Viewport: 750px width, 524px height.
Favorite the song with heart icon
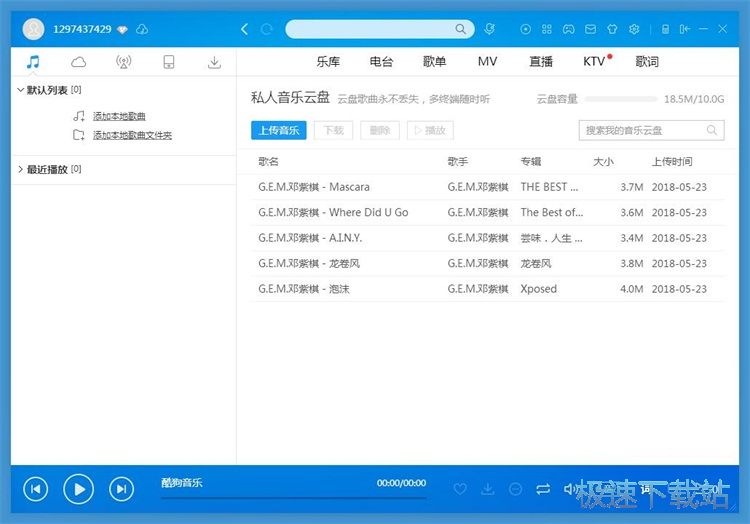tap(460, 489)
